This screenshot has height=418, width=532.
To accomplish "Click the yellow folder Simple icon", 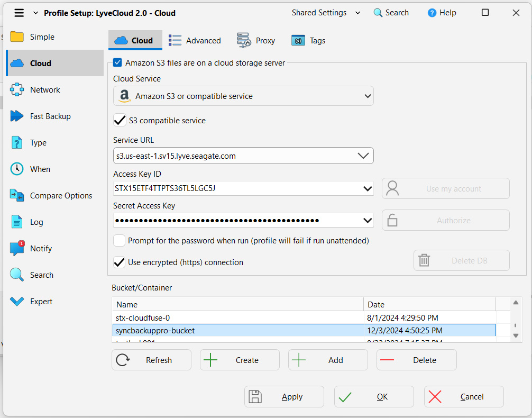I will [17, 37].
